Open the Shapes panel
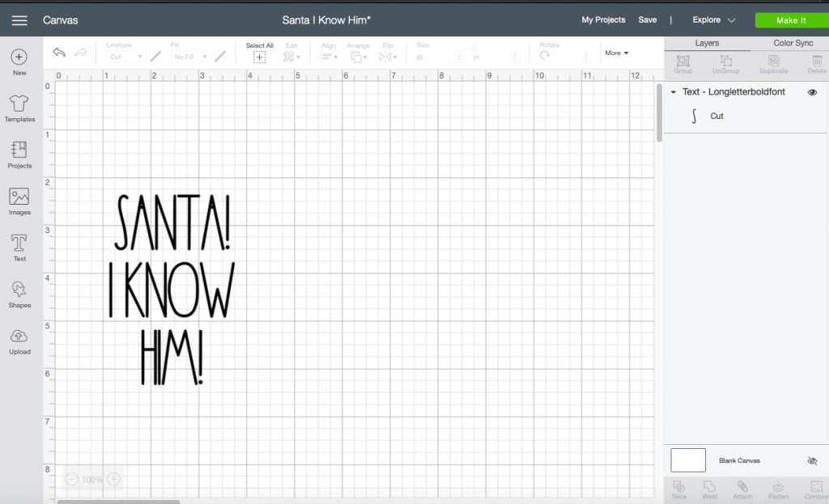Screen dimensions: 829x504 coord(19,291)
